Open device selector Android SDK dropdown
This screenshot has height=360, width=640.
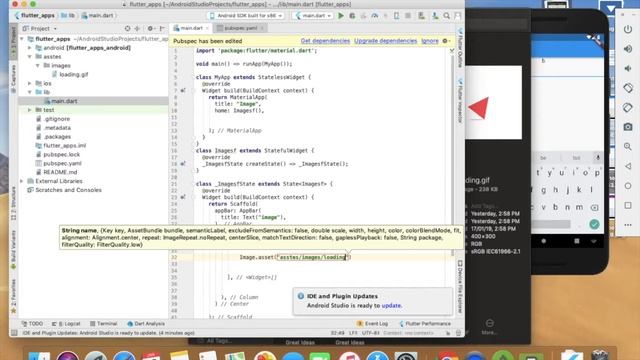click(246, 16)
